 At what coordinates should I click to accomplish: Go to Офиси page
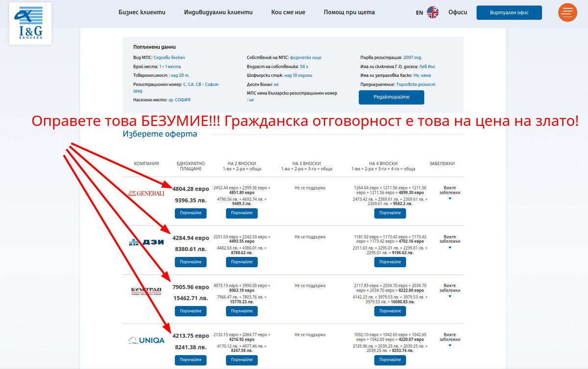coord(458,12)
